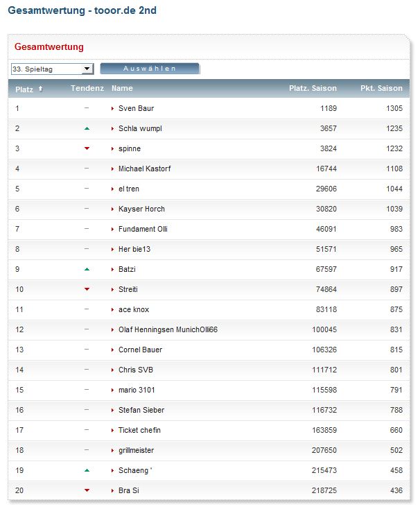
Task: Click the green trend arrow in Batzi's row
Action: click(x=87, y=269)
